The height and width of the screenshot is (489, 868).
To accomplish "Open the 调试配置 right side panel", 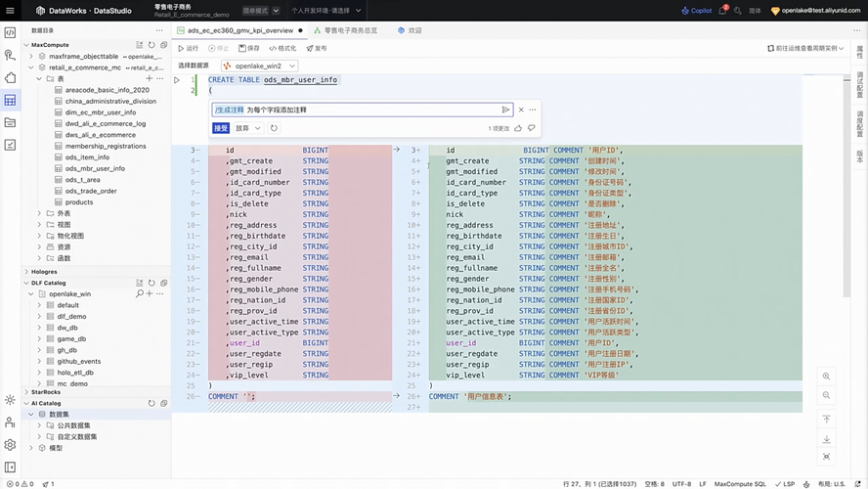I will [860, 85].
